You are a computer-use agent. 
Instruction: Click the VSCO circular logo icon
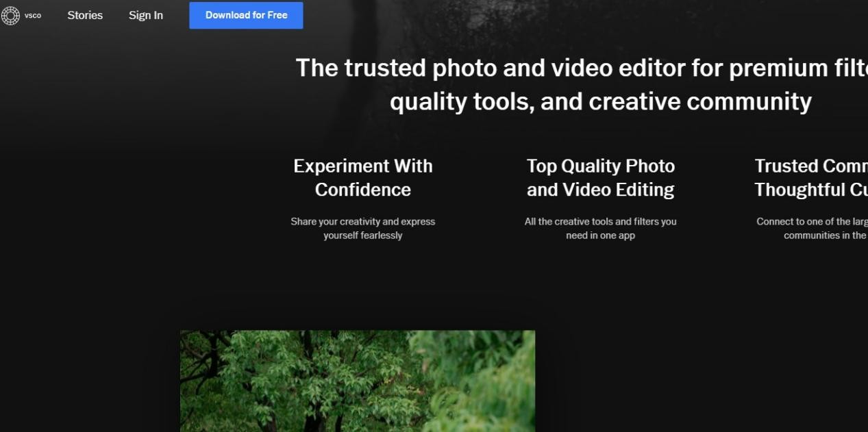tap(10, 15)
